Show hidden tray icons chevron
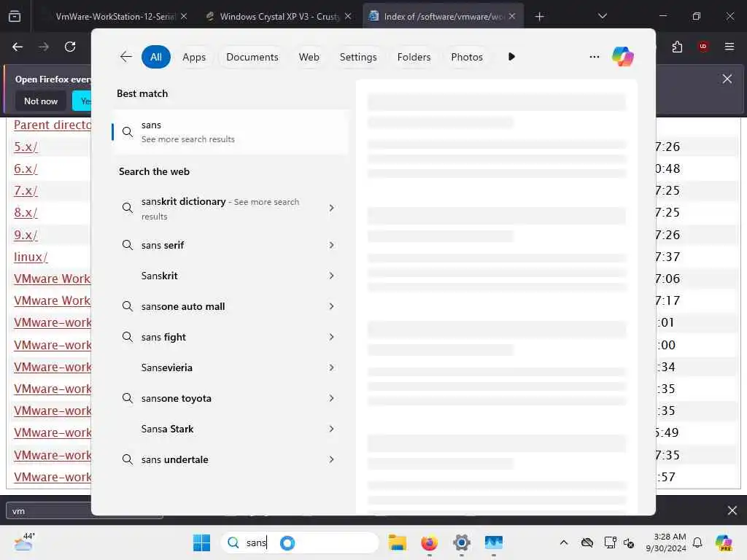The height and width of the screenshot is (560, 747). [x=564, y=542]
